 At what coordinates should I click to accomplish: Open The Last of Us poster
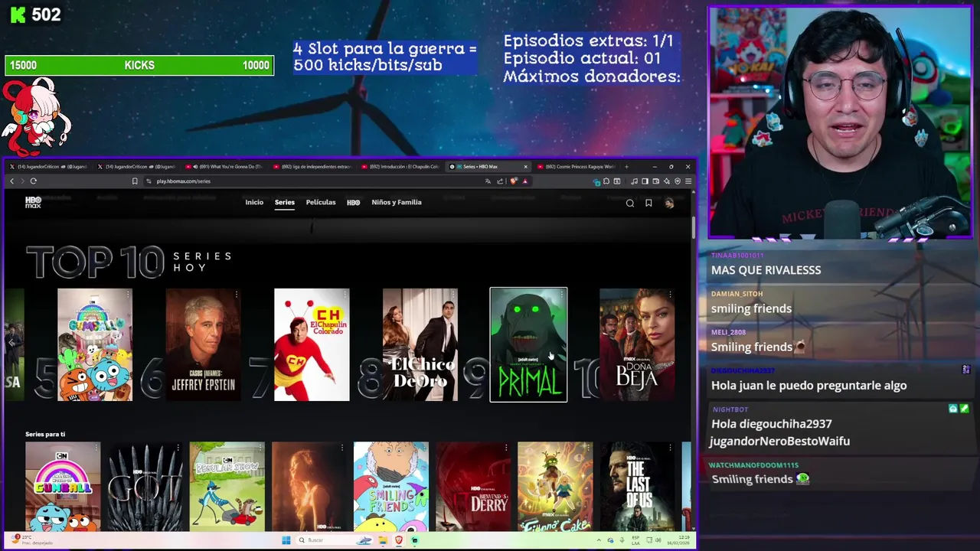(x=637, y=487)
